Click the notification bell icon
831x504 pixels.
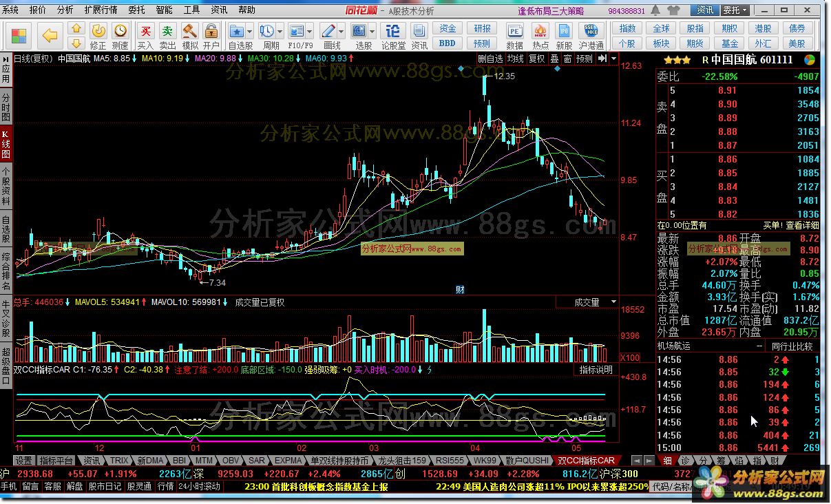point(657,10)
